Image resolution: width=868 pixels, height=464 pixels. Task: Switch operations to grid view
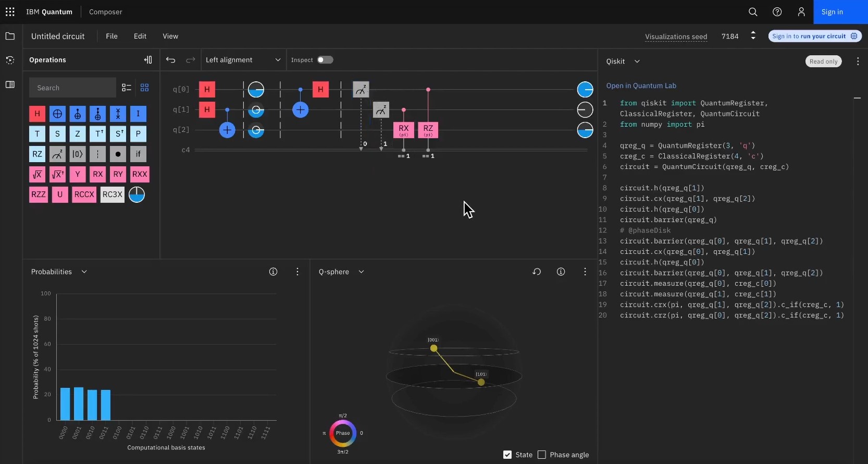point(144,88)
